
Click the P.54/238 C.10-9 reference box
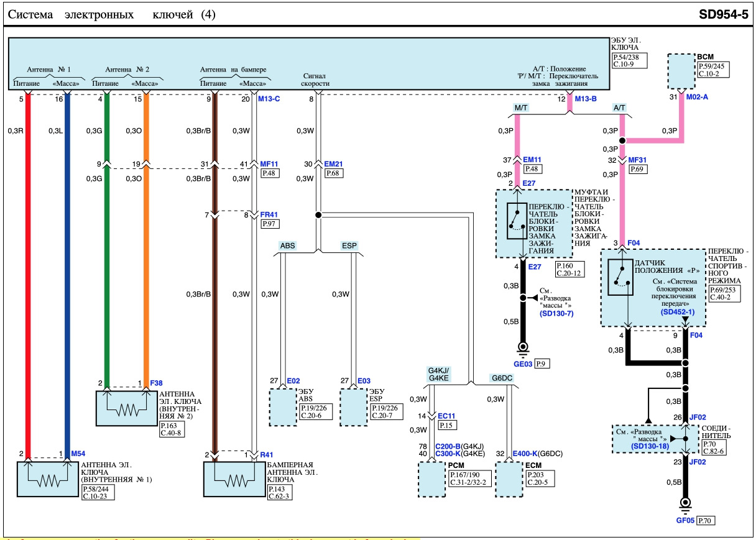[x=629, y=60]
